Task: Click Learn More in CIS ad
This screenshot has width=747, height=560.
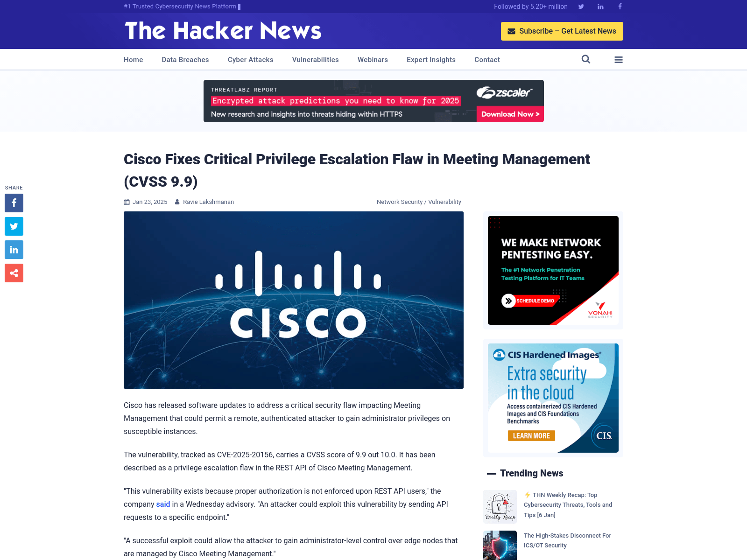Action: click(531, 436)
